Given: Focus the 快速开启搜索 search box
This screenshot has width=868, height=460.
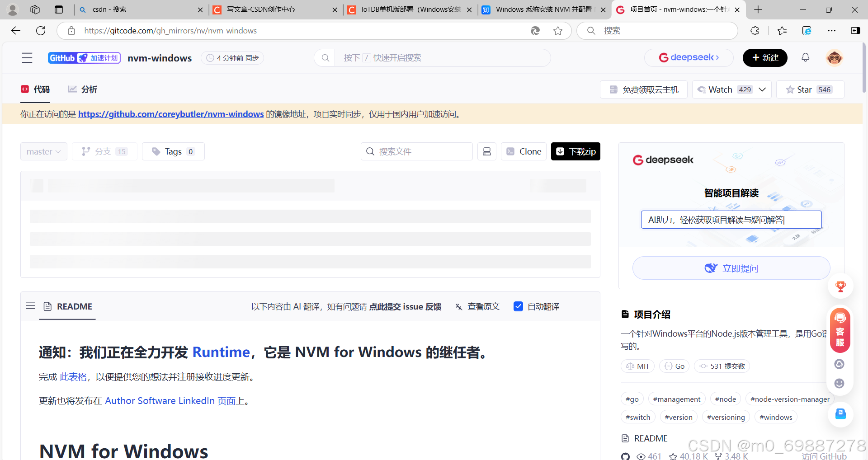Looking at the screenshot, I should tap(432, 58).
